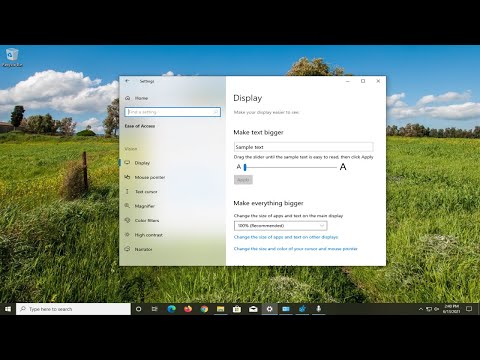The width and height of the screenshot is (480, 360).
Task: Open link to change size on other displays
Action: (x=286, y=237)
